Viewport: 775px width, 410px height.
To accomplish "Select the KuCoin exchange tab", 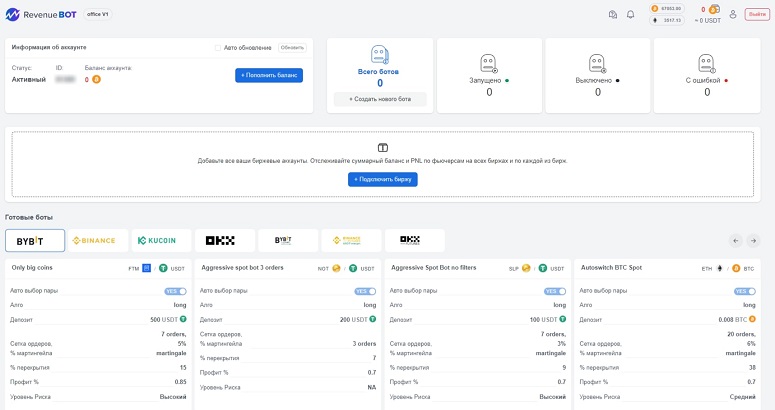I will pos(161,241).
